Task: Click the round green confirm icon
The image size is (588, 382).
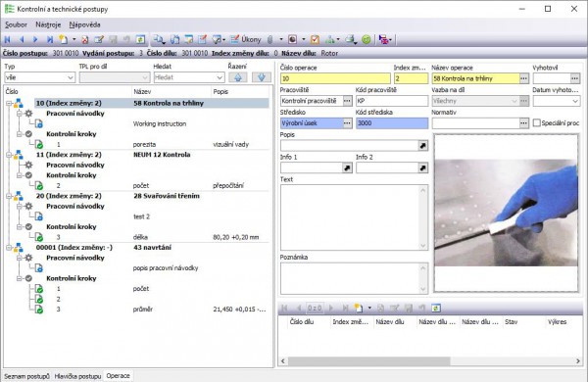Action: tap(367, 39)
